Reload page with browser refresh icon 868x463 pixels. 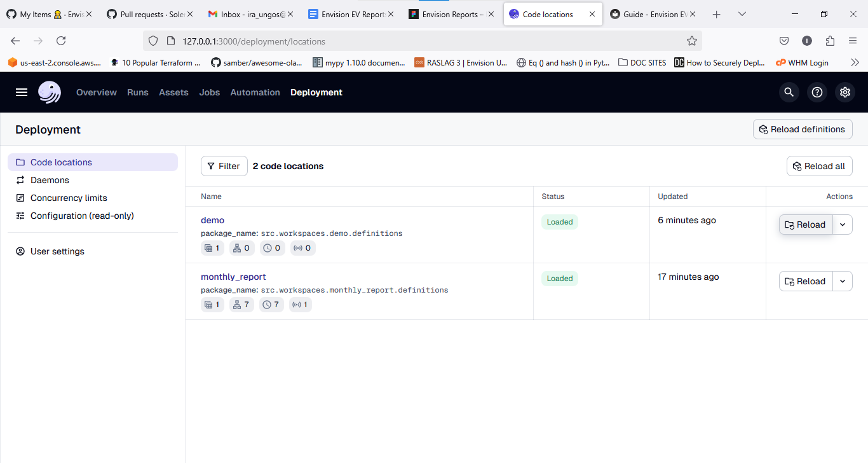[x=61, y=41]
